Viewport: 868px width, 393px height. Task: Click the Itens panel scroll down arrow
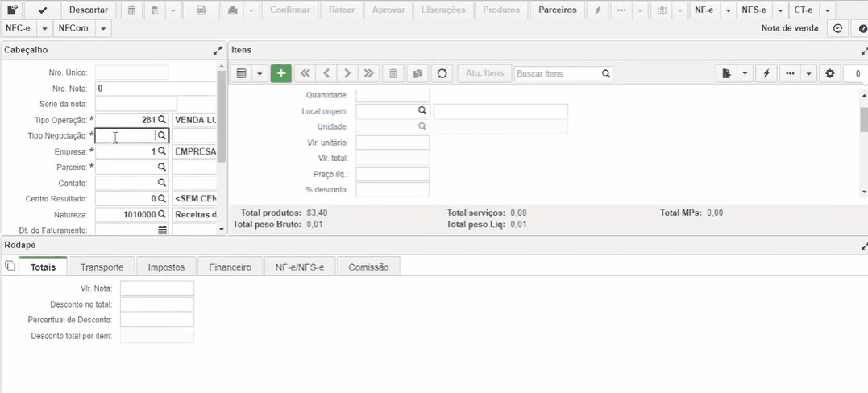point(864,192)
